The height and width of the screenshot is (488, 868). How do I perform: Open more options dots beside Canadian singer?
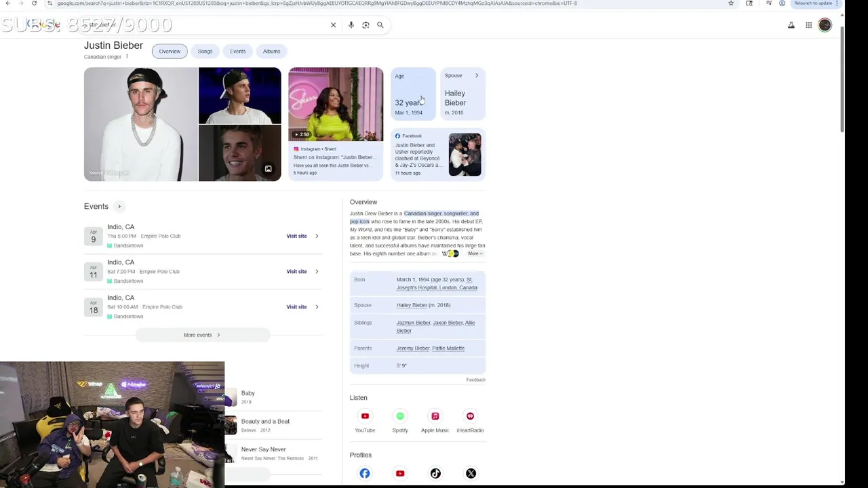click(127, 56)
